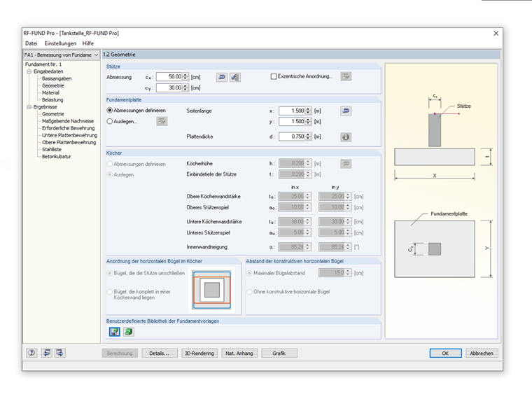Click the Nat. Anhang button
532x399 pixels.
tap(239, 353)
